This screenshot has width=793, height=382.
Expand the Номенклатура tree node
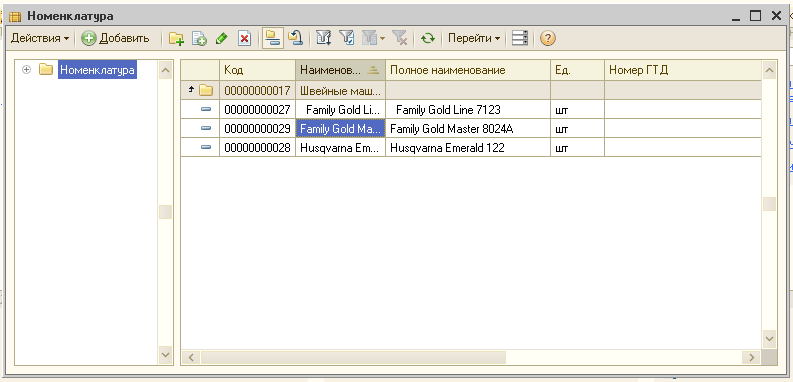[27, 70]
